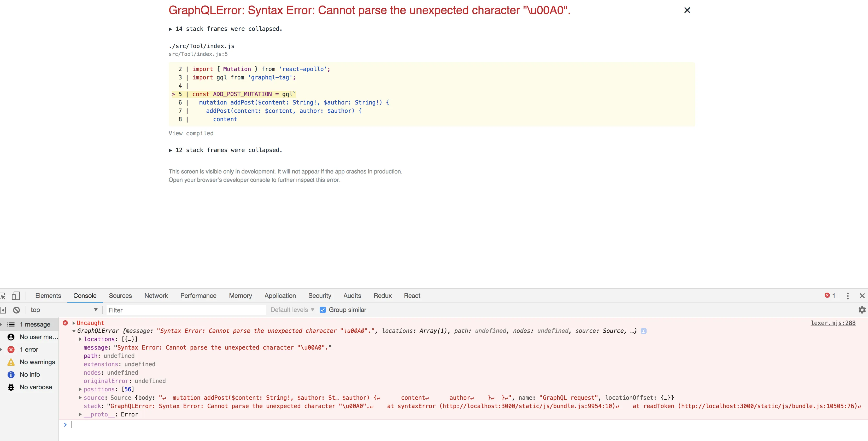Filter by 1 error in sidebar
This screenshot has width=868, height=441.
[x=29, y=350]
